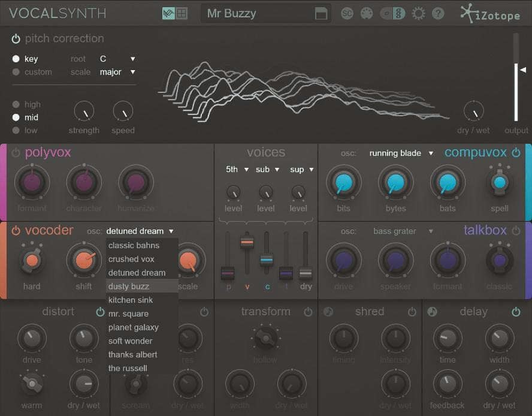Choose classic bahns from the osc list
This screenshot has width=532, height=416.
[142, 245]
